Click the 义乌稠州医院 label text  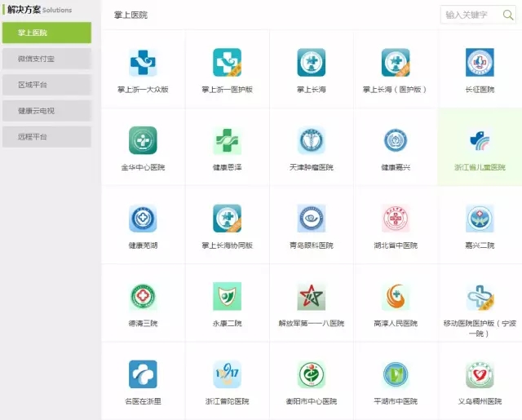tap(480, 401)
